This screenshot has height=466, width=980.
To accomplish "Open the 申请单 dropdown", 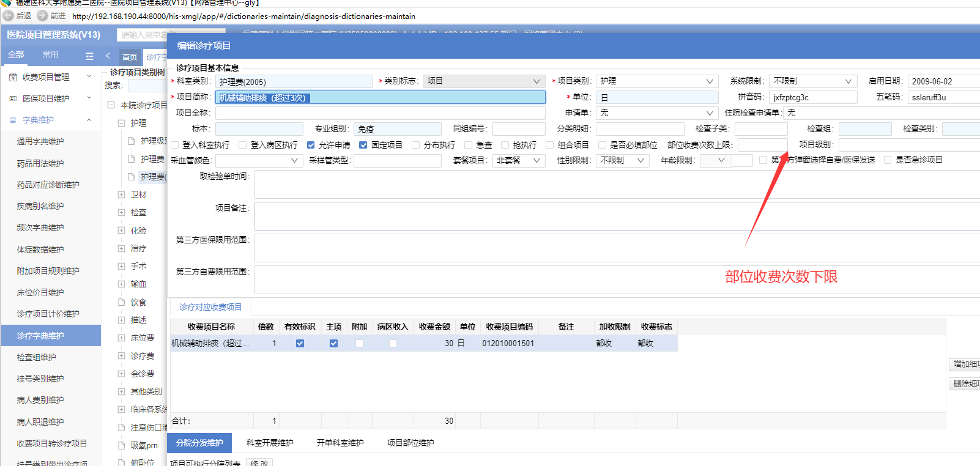I will [657, 113].
